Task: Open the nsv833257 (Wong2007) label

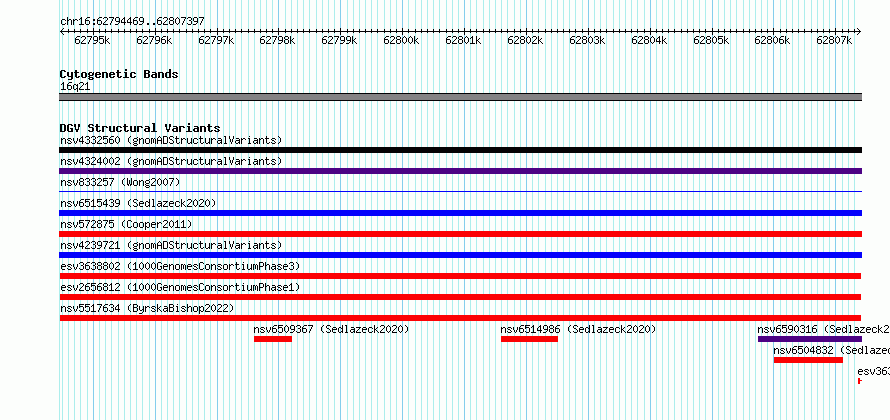Action: click(120, 182)
